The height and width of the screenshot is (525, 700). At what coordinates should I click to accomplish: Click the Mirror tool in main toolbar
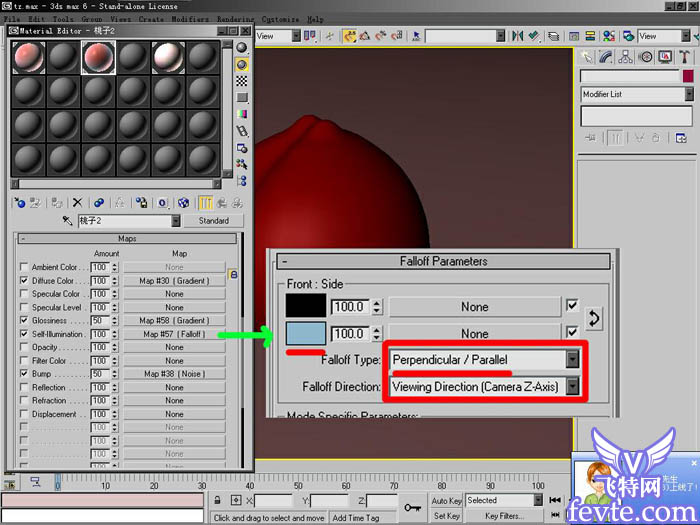[x=517, y=36]
